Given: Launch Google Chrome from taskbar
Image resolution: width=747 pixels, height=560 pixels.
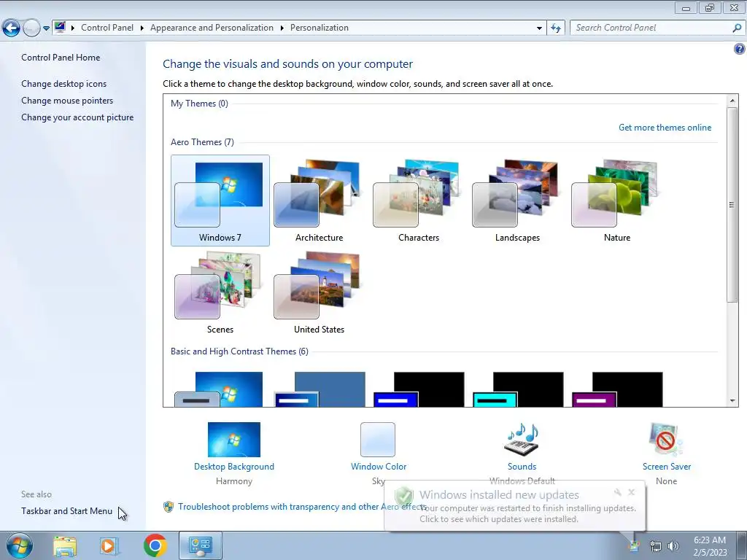Looking at the screenshot, I should [x=155, y=545].
